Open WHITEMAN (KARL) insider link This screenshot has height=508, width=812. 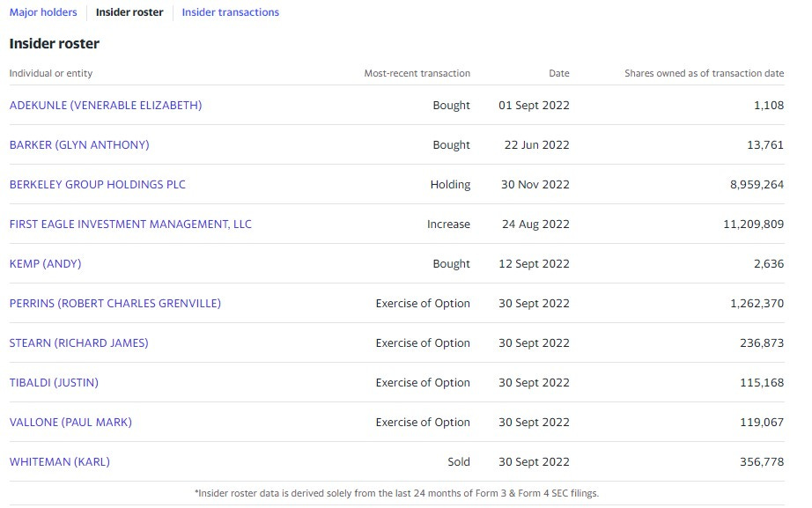pyautogui.click(x=60, y=462)
